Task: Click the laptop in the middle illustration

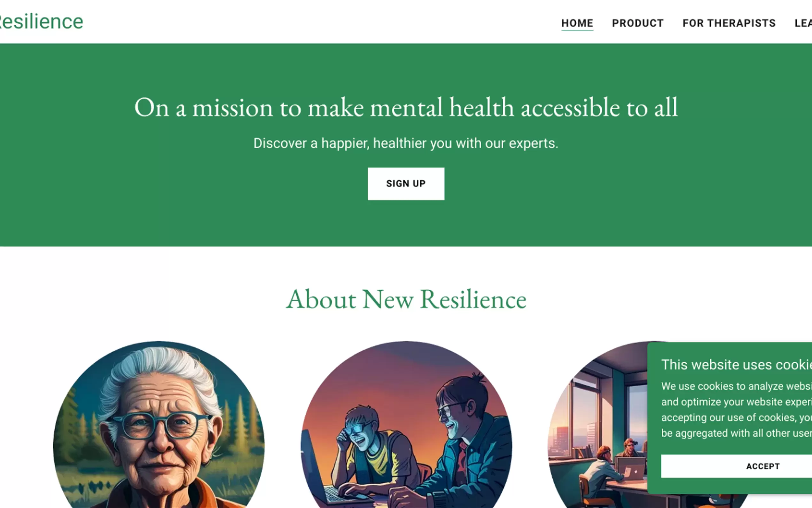Action: pos(322,470)
